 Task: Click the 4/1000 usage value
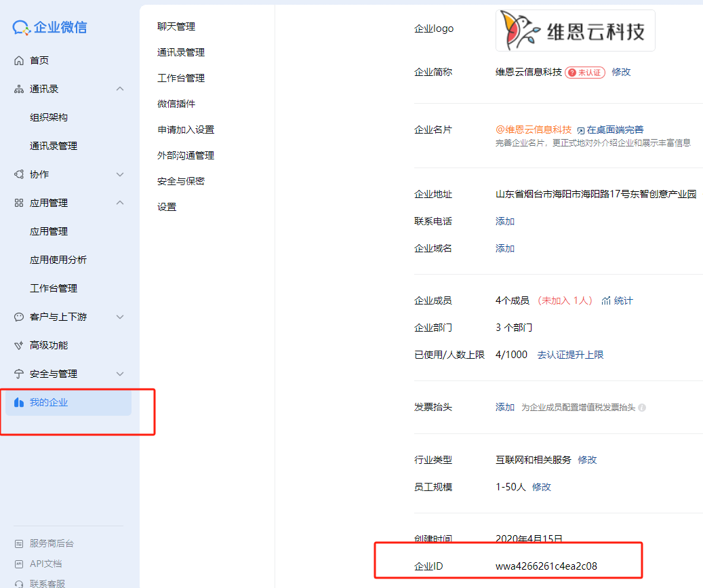pyautogui.click(x=511, y=355)
